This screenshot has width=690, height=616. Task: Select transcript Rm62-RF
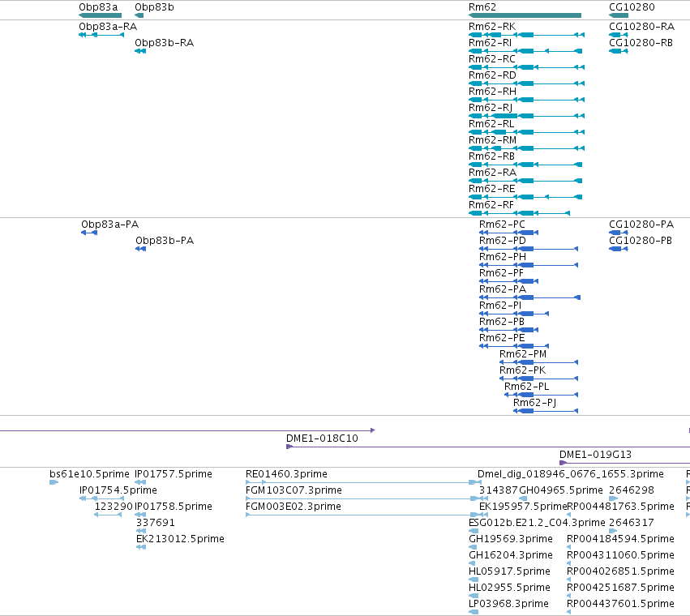pyautogui.click(x=519, y=213)
